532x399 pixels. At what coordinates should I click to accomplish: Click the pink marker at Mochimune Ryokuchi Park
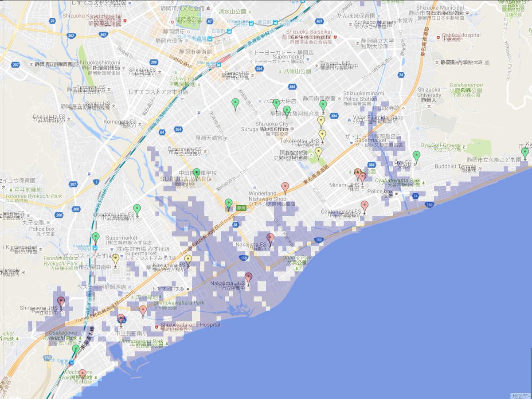point(82,375)
